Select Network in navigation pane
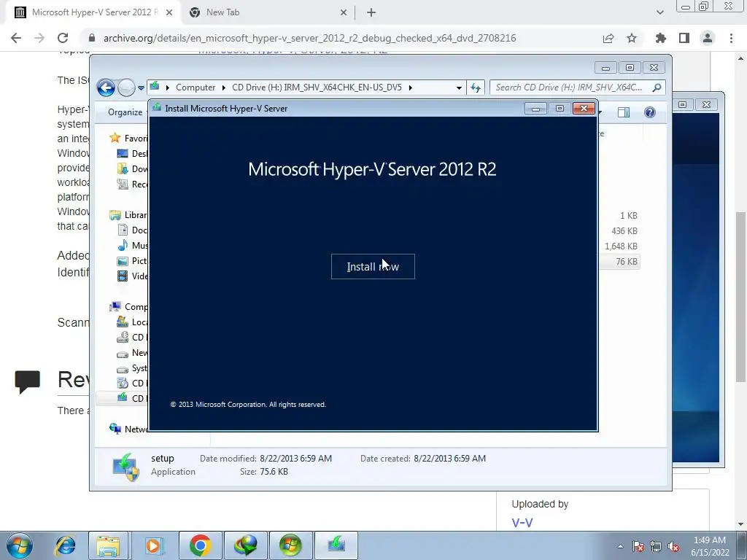This screenshot has height=560, width=747. point(128,429)
